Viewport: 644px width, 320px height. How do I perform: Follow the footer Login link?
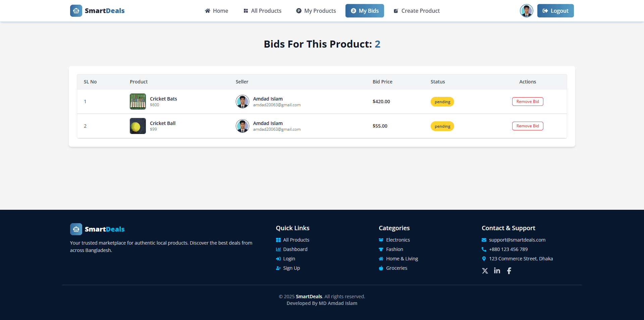(289, 259)
